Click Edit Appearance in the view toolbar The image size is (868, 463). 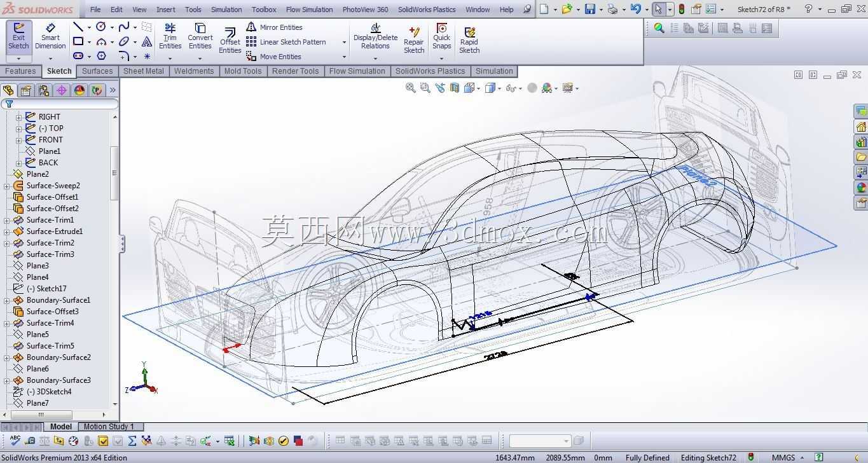pyautogui.click(x=532, y=88)
